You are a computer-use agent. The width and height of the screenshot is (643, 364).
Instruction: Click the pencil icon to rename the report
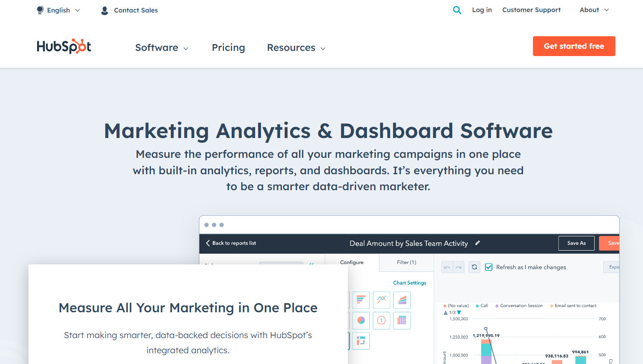coord(478,243)
